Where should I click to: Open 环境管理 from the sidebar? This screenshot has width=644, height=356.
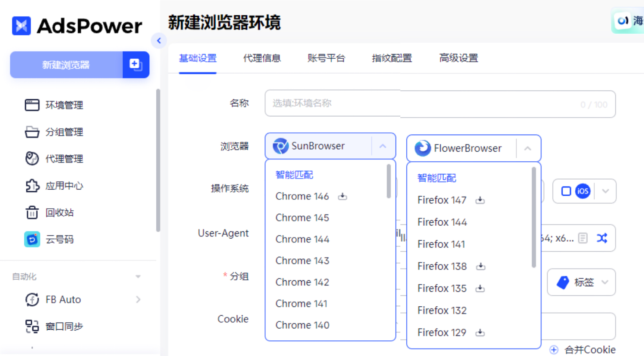[64, 105]
